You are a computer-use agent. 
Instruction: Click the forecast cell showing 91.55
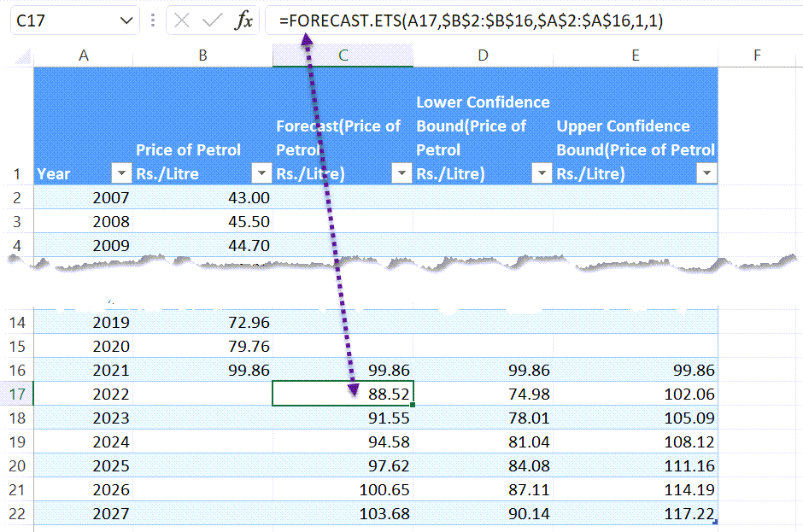tap(343, 418)
